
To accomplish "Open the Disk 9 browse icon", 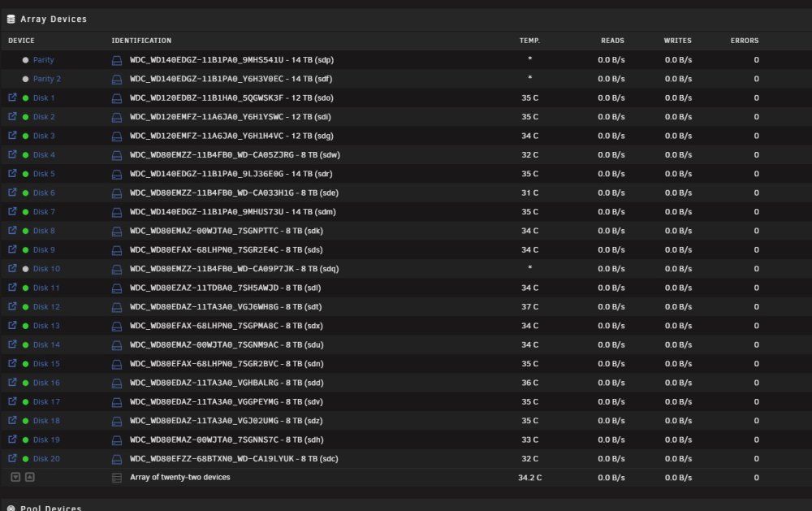I will tap(12, 249).
